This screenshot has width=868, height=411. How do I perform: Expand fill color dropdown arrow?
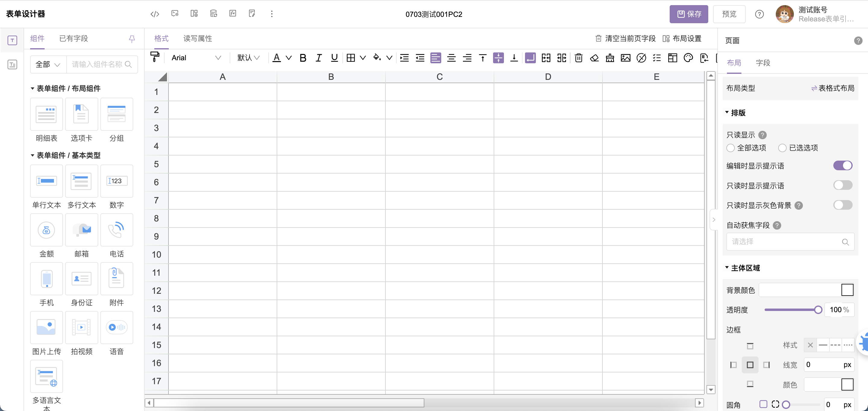[x=389, y=58]
